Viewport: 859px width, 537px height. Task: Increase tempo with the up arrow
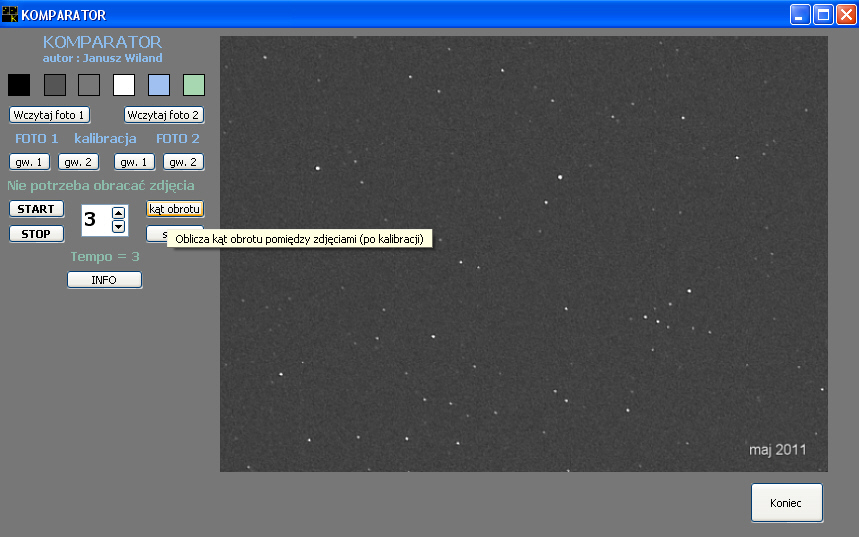click(118, 213)
